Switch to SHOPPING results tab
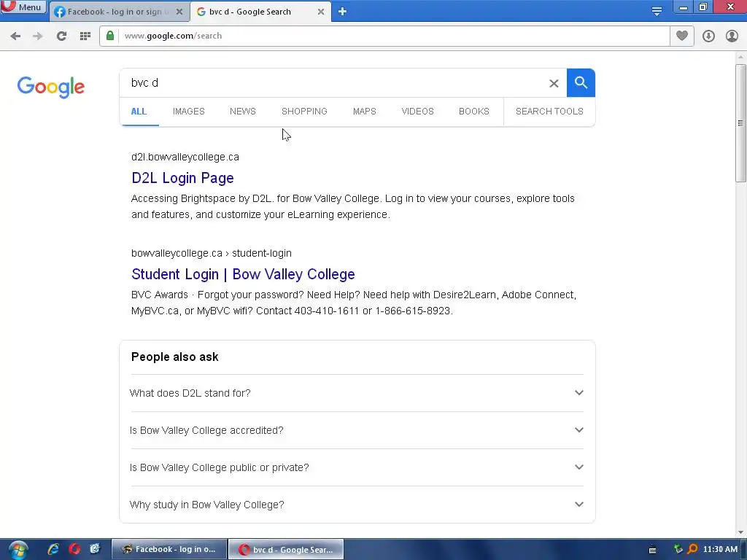The image size is (747, 560). (x=304, y=112)
